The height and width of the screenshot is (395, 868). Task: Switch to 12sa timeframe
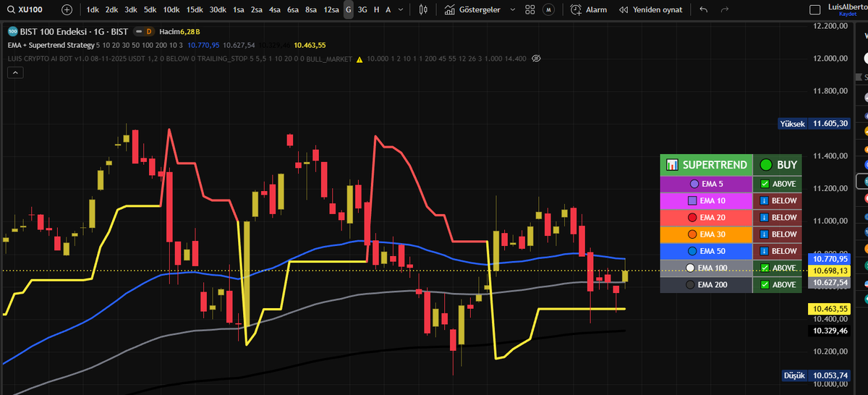pos(331,10)
